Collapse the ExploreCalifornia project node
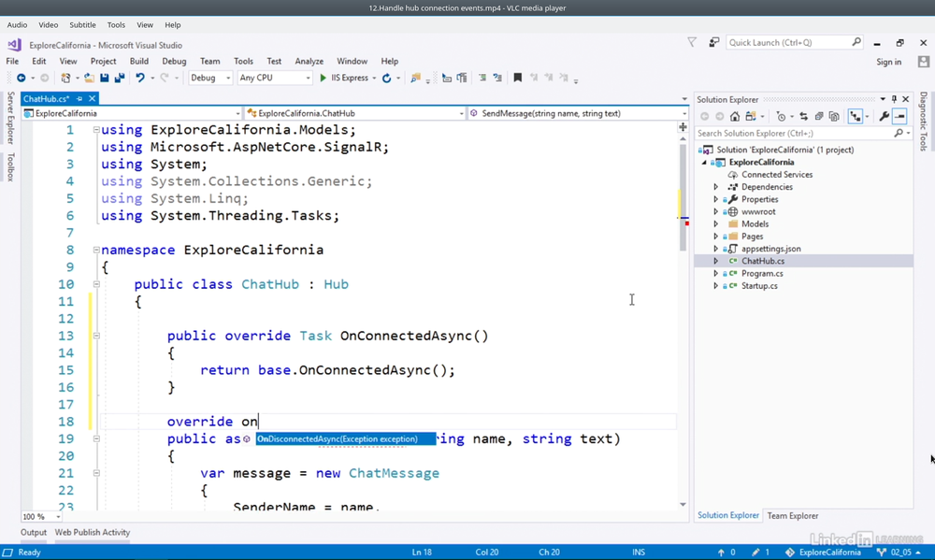Viewport: 935px width, 560px height. tap(704, 163)
